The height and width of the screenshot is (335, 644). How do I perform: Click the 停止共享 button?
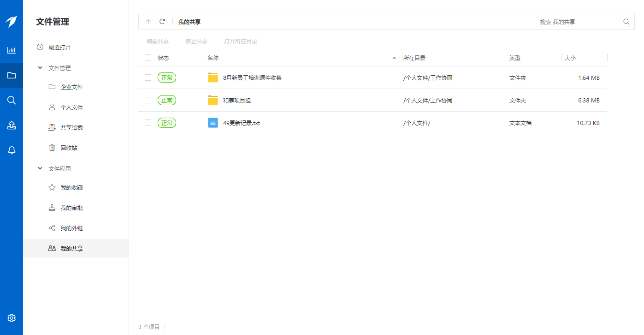tap(196, 42)
